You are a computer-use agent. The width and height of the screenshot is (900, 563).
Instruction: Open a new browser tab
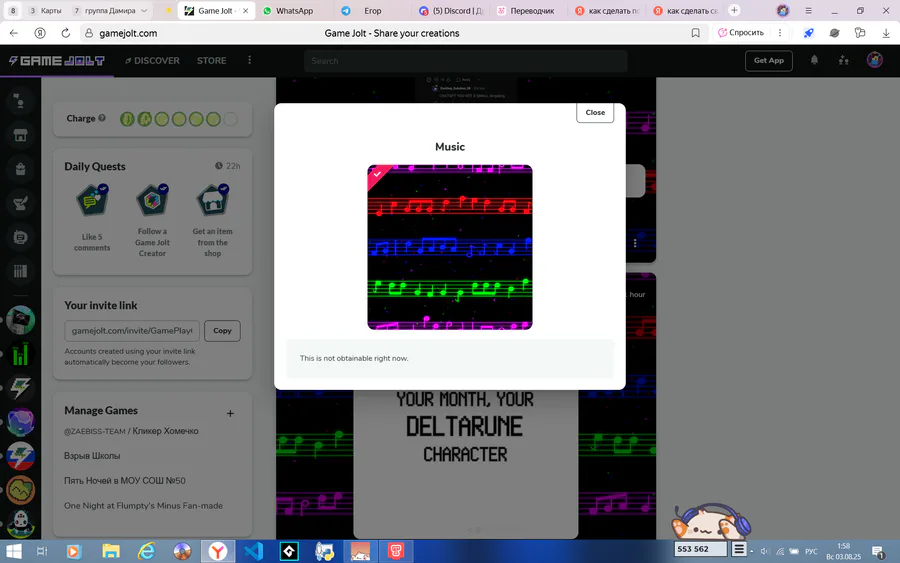[x=734, y=10]
